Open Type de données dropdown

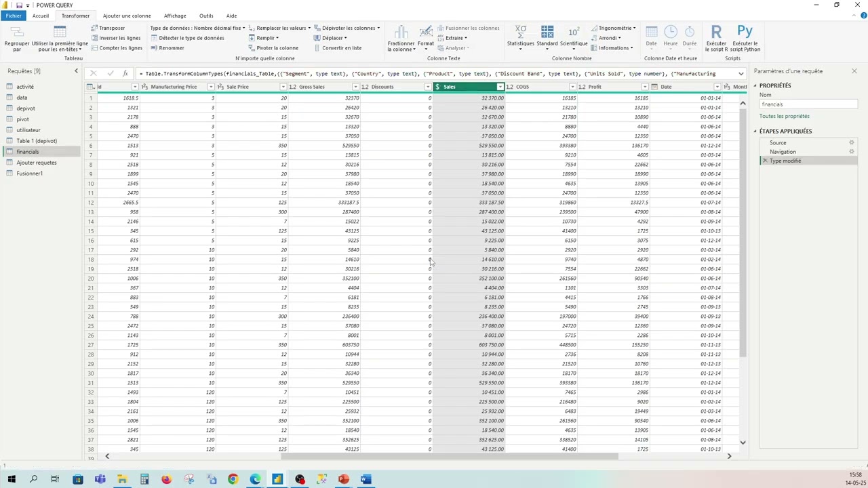coord(197,28)
